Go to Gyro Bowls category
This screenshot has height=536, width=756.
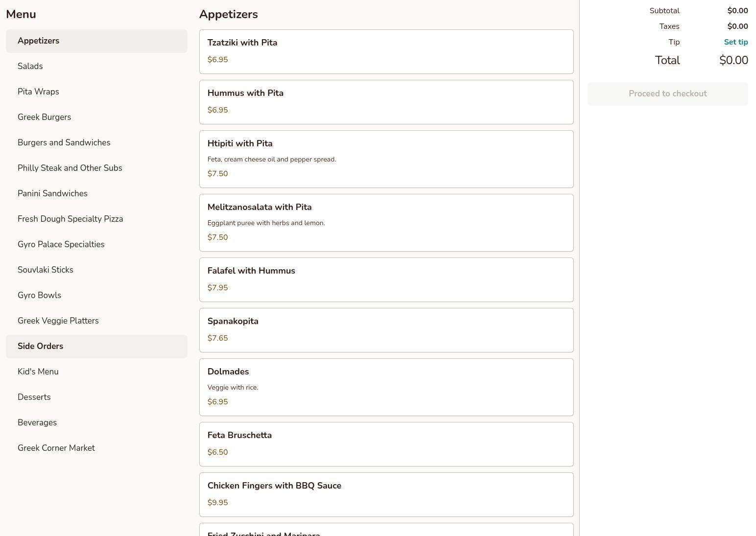coord(40,296)
